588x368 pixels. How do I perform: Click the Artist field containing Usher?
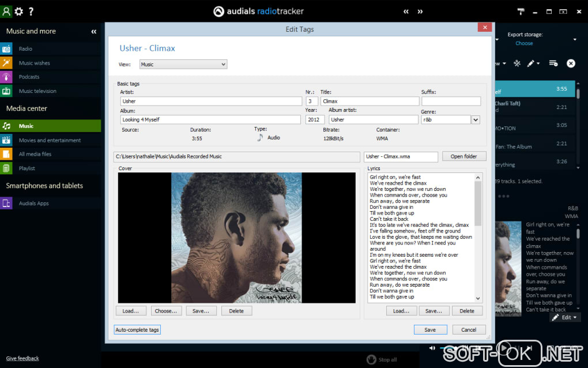click(211, 102)
